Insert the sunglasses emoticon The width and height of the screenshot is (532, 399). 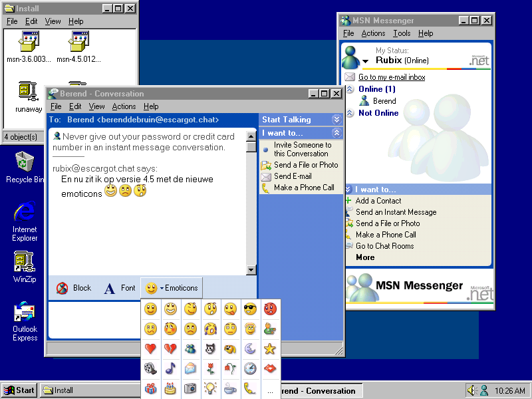pos(250,309)
